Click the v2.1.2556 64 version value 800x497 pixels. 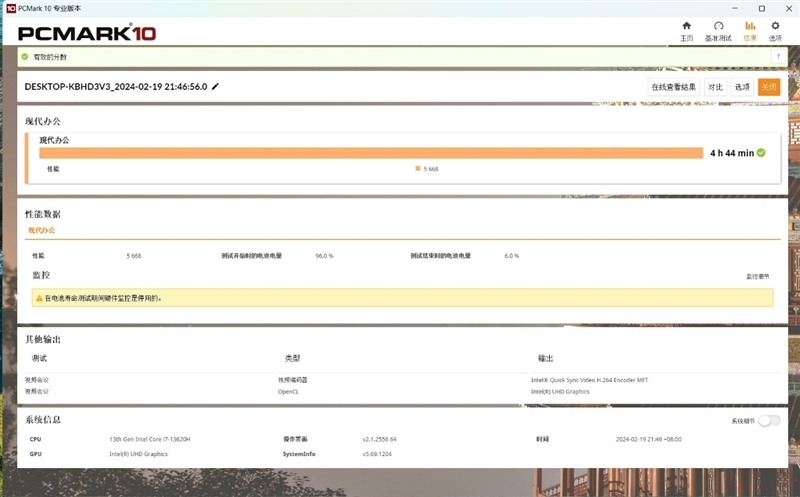click(x=379, y=439)
